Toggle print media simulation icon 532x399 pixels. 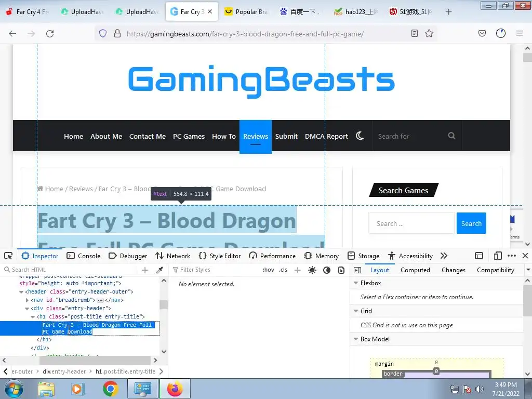(x=341, y=270)
